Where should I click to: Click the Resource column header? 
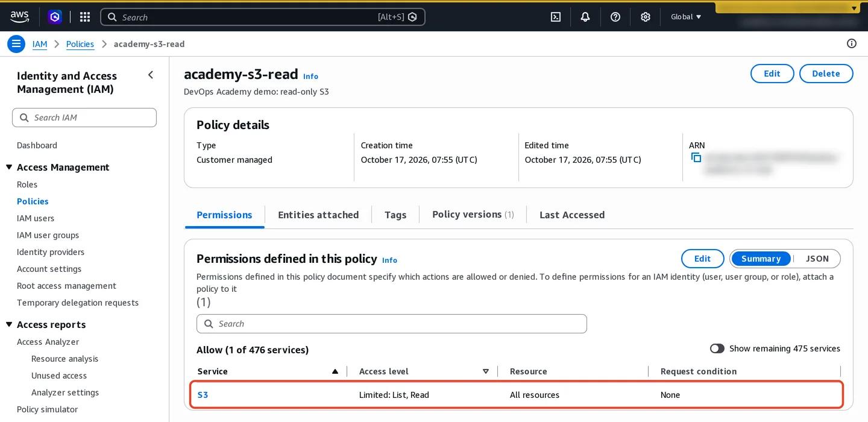529,371
